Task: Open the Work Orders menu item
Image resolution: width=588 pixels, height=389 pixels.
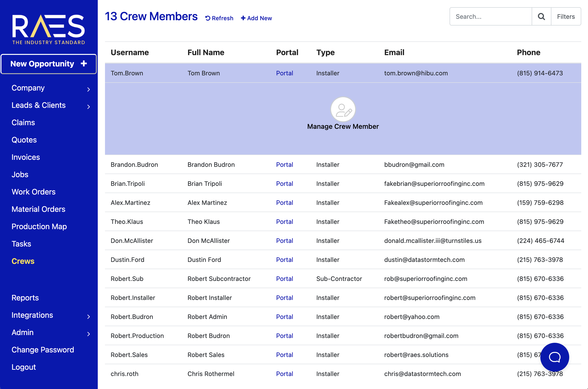Action: [x=33, y=192]
